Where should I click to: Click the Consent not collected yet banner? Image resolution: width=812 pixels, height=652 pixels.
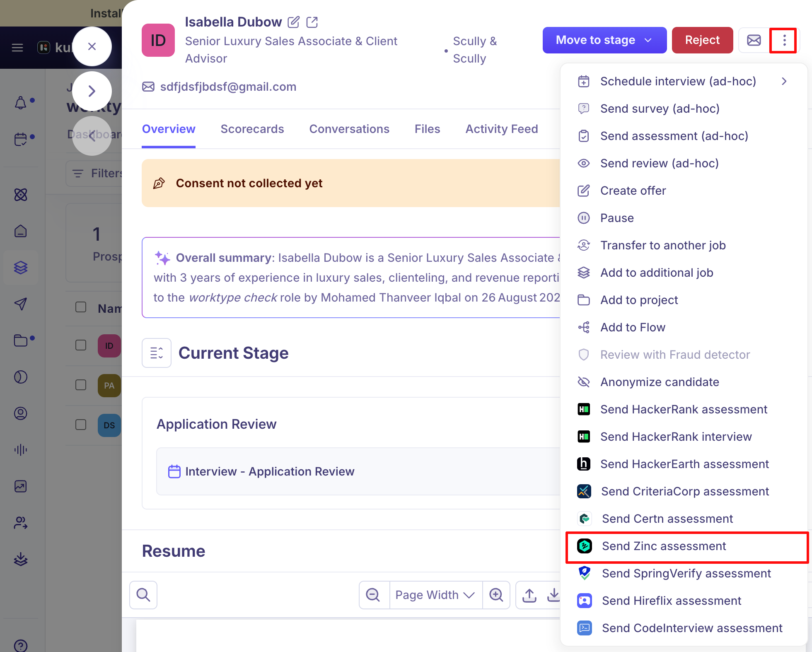(351, 183)
